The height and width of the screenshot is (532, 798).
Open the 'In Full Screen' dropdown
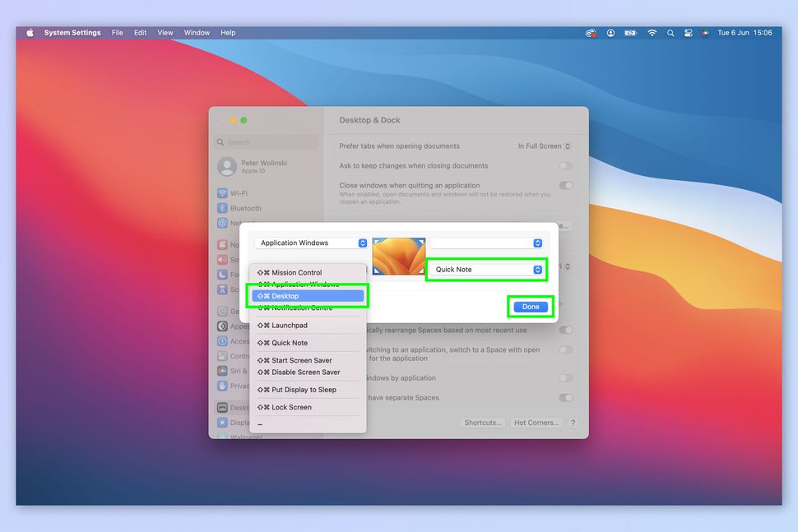point(545,146)
